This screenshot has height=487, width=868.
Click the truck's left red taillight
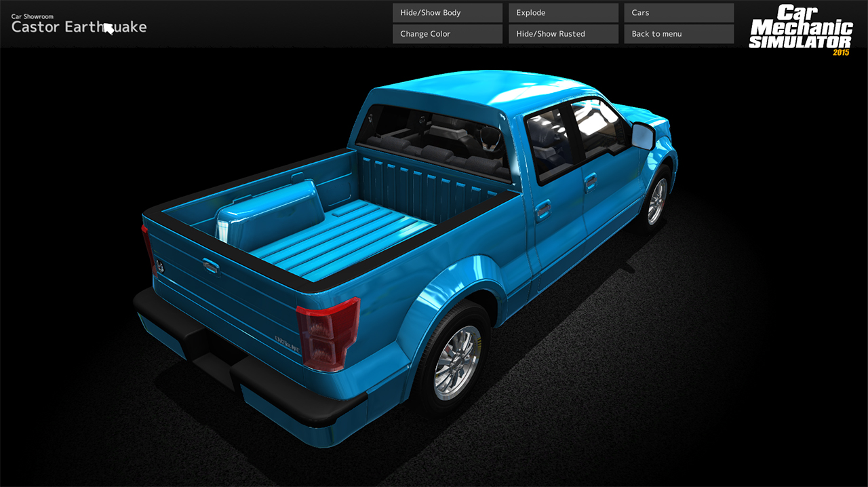coord(149,250)
